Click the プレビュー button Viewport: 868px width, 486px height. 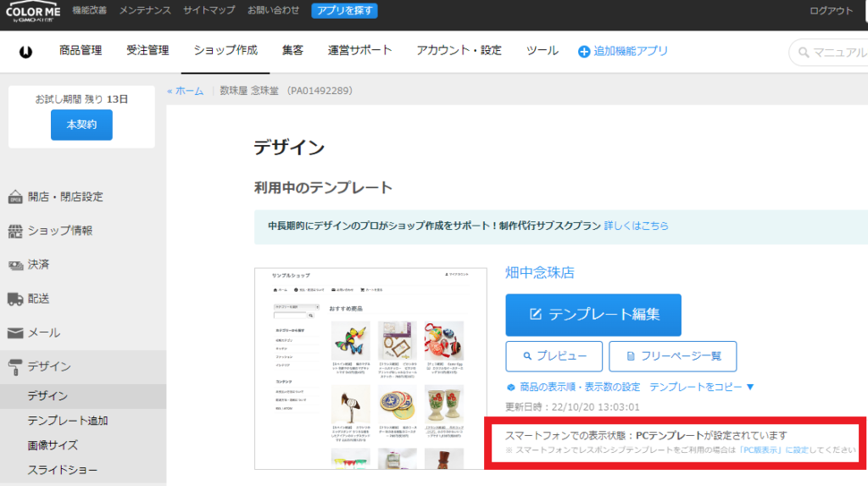tap(554, 356)
